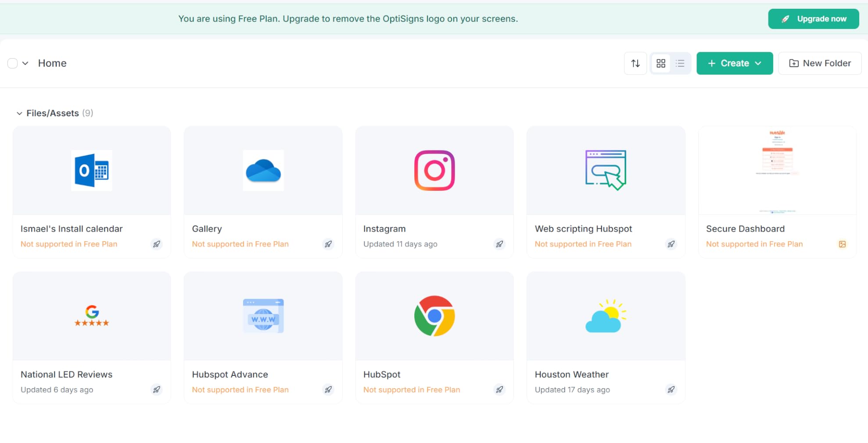Click 'Not supported in Free Plan' under Gallery
868x443 pixels.
(240, 244)
